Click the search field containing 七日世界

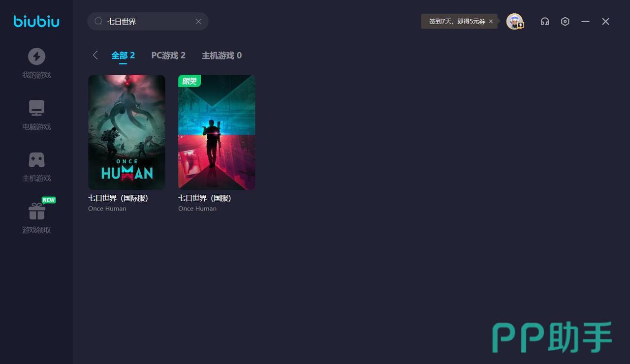(148, 21)
